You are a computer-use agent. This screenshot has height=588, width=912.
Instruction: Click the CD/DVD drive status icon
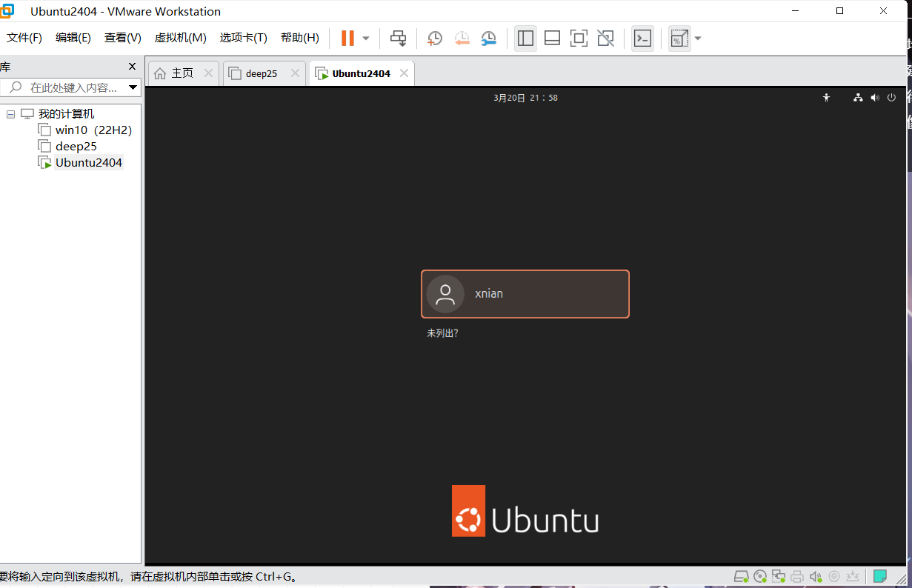tap(760, 576)
